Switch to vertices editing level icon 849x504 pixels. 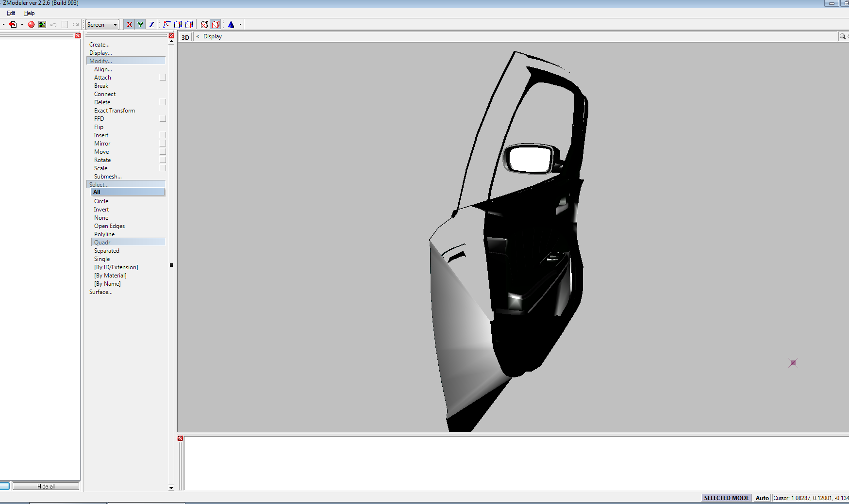pos(167,25)
